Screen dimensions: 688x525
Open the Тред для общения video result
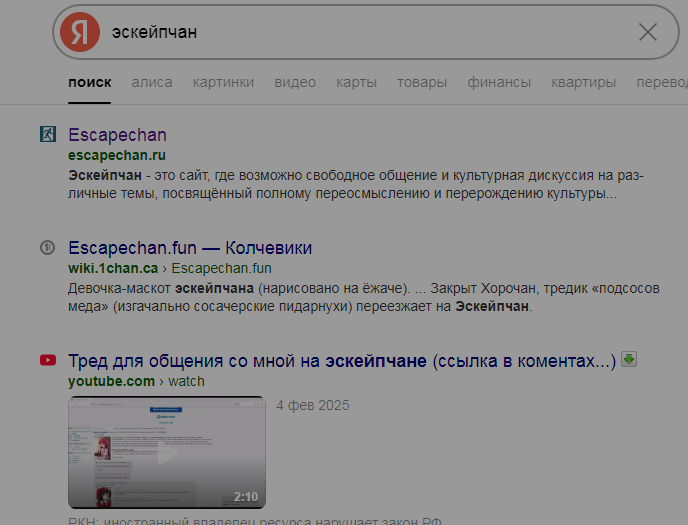tap(342, 361)
